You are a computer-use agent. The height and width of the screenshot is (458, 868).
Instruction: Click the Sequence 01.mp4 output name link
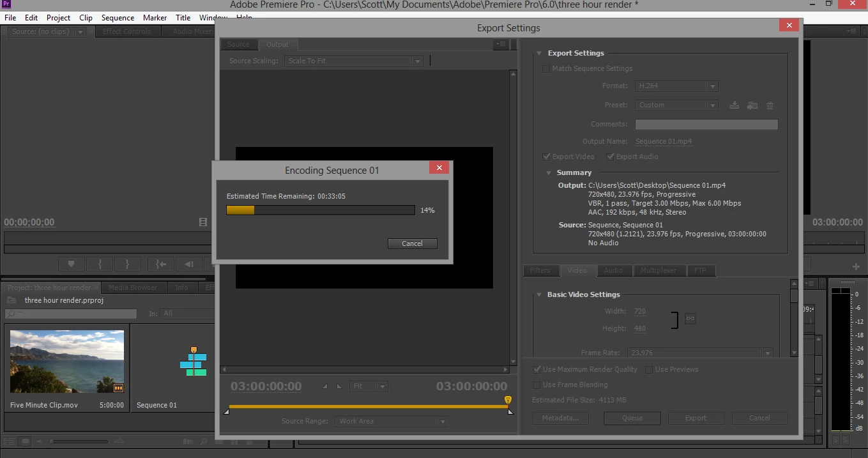point(664,142)
